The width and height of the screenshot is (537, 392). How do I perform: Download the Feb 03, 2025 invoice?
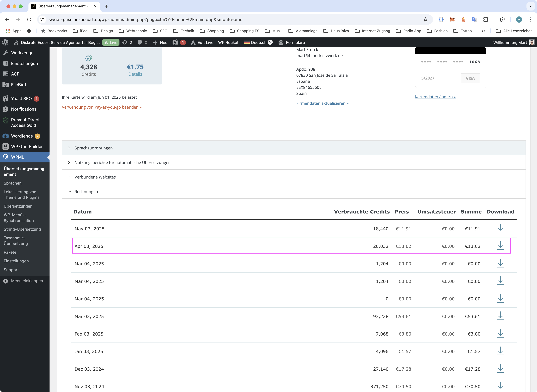(500, 334)
